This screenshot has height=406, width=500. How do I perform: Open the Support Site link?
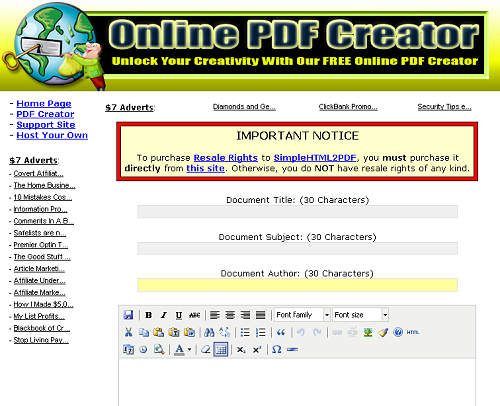(46, 125)
